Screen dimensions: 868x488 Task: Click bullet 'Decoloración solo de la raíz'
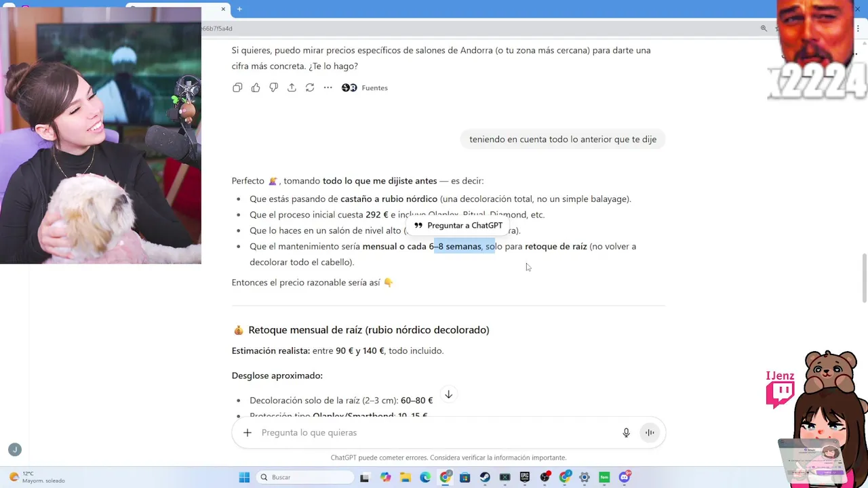click(341, 401)
